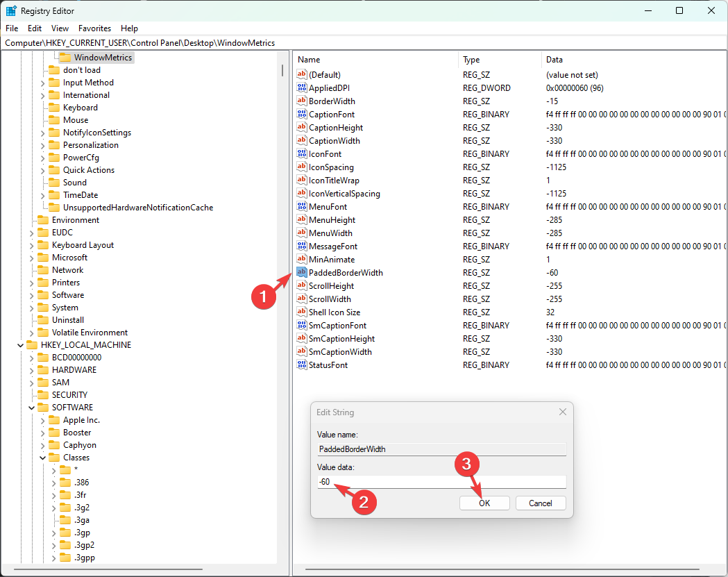Screen dimensions: 728x577
Task: Click the StatusFont binary value icon
Action: tap(301, 365)
